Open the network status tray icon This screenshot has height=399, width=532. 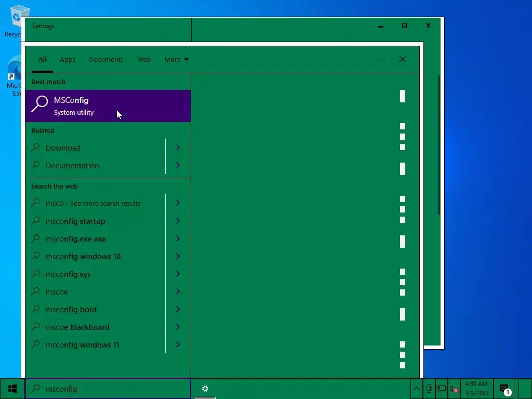coord(442,389)
